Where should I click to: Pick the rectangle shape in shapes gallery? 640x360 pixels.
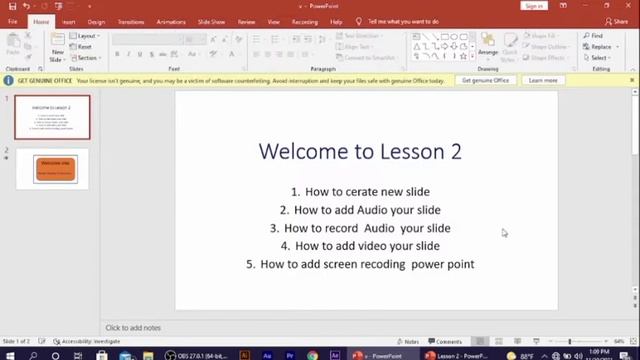pos(444,37)
